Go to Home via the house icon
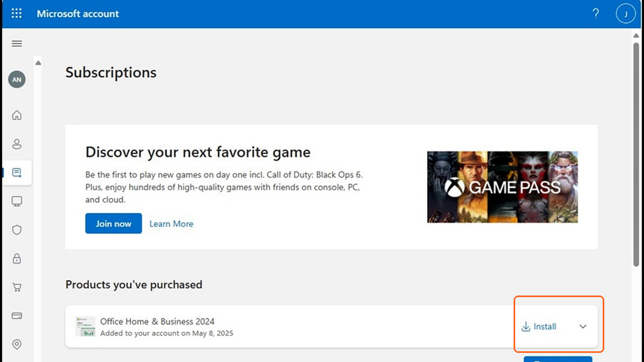This screenshot has height=362, width=644. [17, 115]
